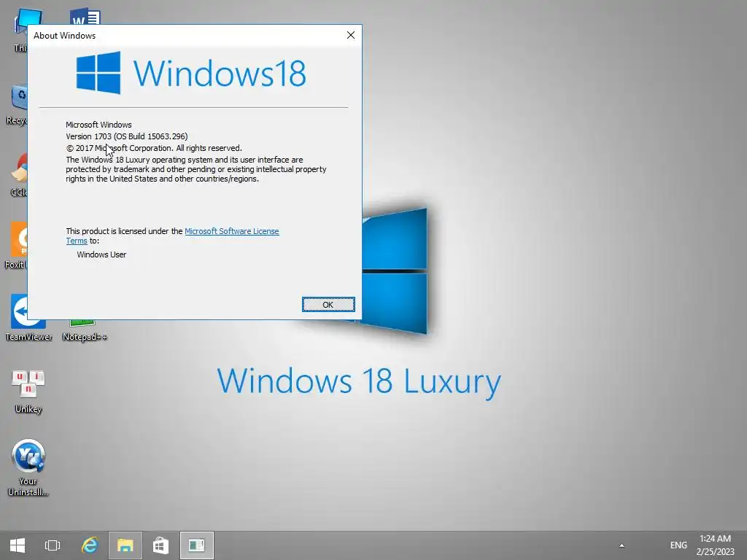Click the Version 1703 OS Build text

point(127,136)
